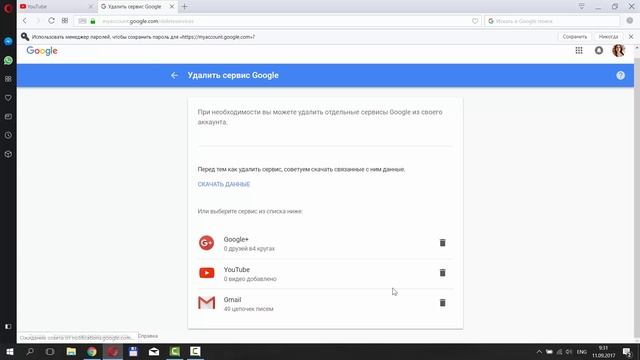640x360 pixels.
Task: Open extensions cube in sidebar
Action: [8, 154]
